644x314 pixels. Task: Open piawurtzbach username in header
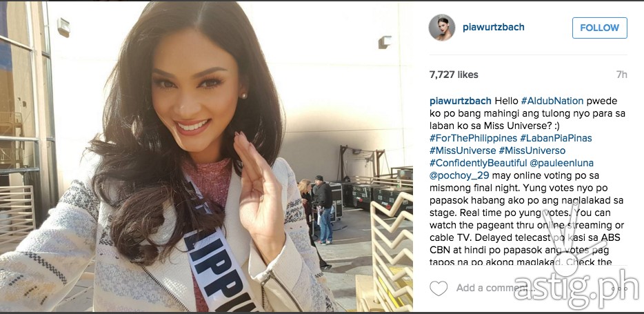pos(493,28)
